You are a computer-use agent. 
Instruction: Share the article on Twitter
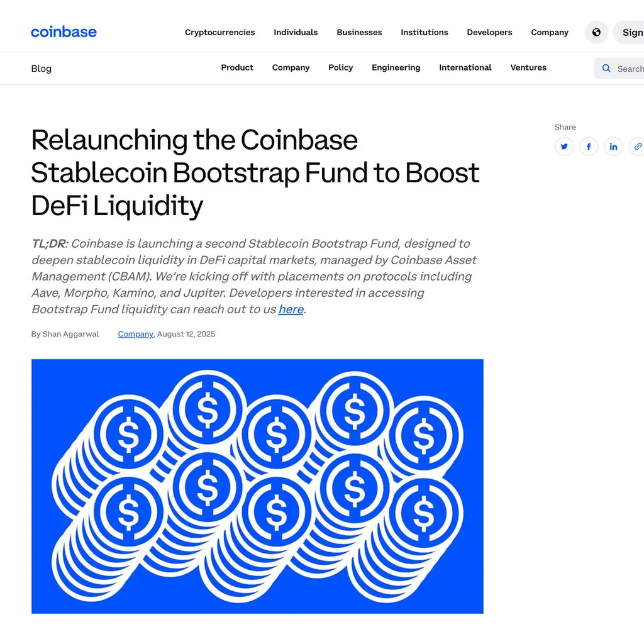pyautogui.click(x=564, y=147)
